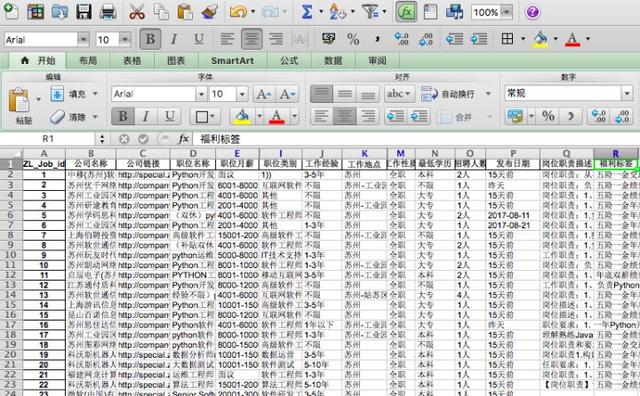Toggle Italic in the upper formatting toolbar
This screenshot has height=396, width=640.
pyautogui.click(x=174, y=39)
